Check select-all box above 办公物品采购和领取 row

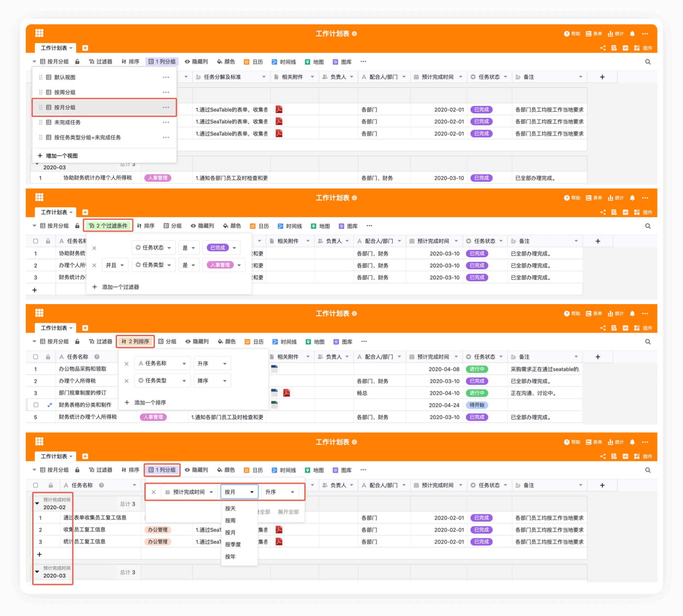click(36, 357)
